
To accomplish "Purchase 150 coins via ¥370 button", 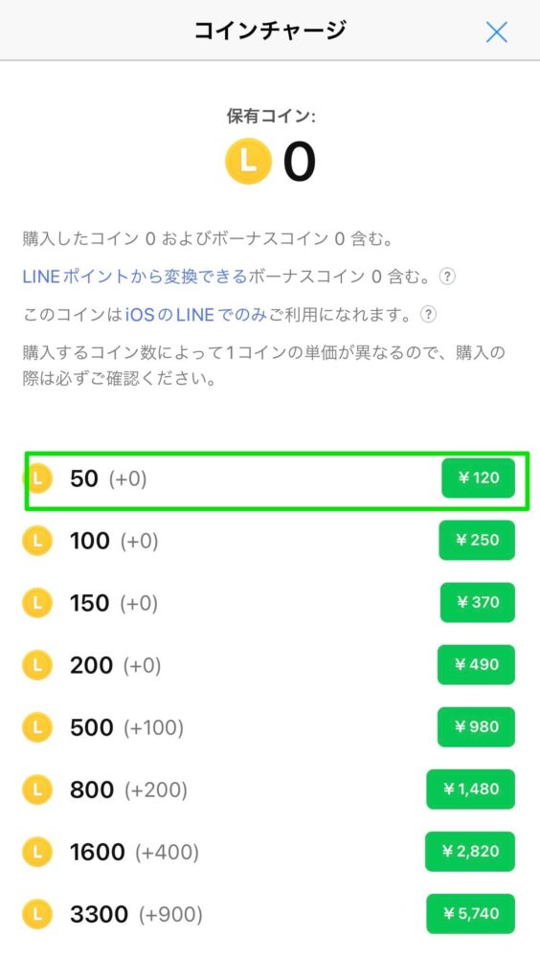I will pos(478,603).
